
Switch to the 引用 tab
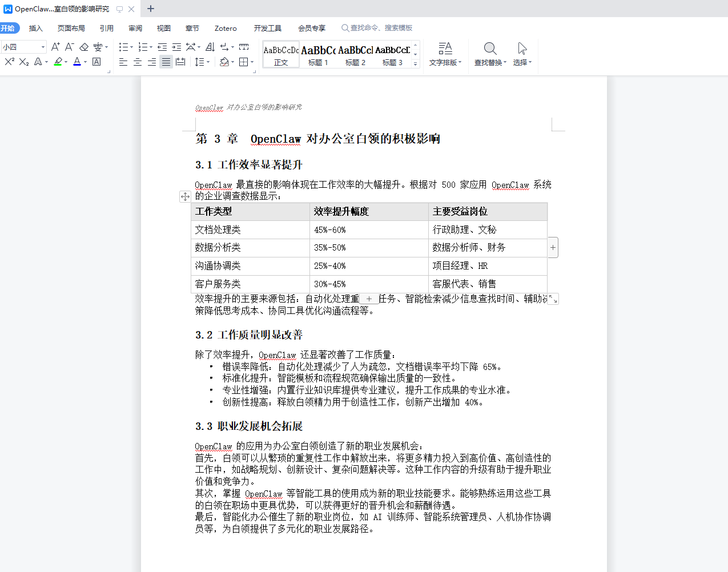tap(107, 28)
